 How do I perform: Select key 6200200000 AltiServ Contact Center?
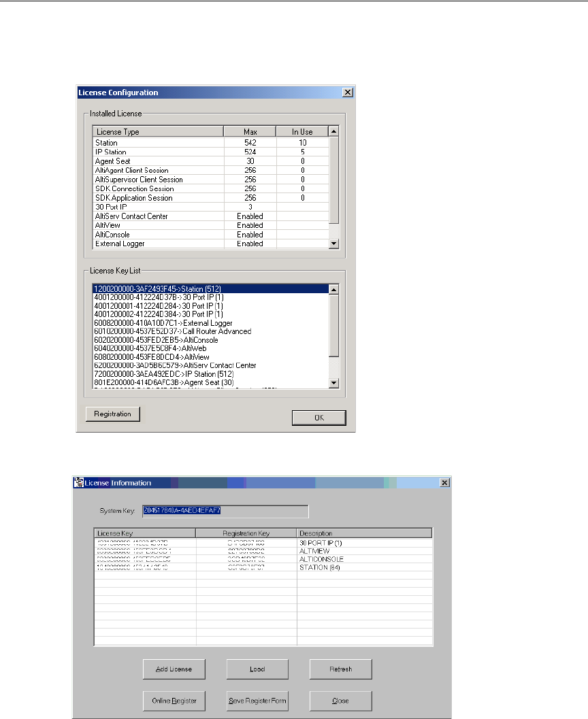[x=211, y=365]
